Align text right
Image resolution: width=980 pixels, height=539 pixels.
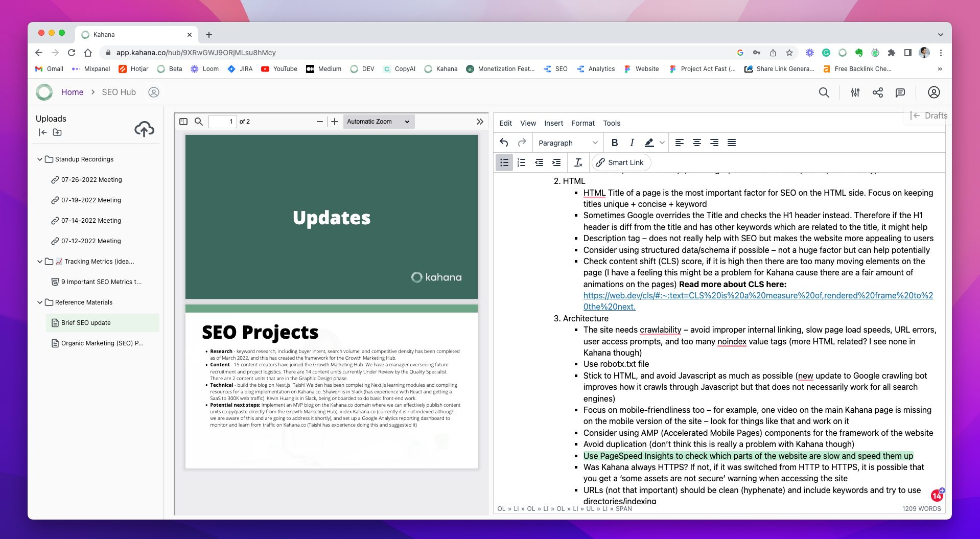pyautogui.click(x=714, y=143)
